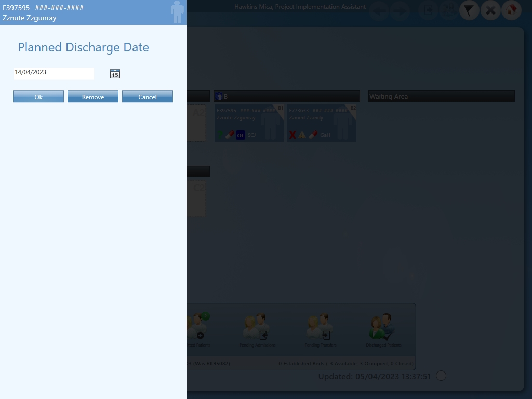This screenshot has width=532, height=399.
Task: Click the pill icon on Zzmed Zzandy card
Action: [x=313, y=135]
